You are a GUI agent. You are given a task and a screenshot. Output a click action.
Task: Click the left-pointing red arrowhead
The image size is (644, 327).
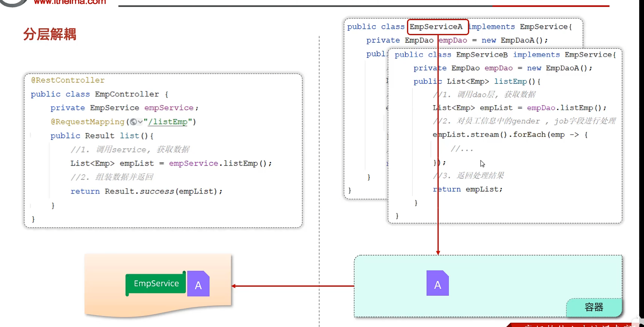coord(234,286)
